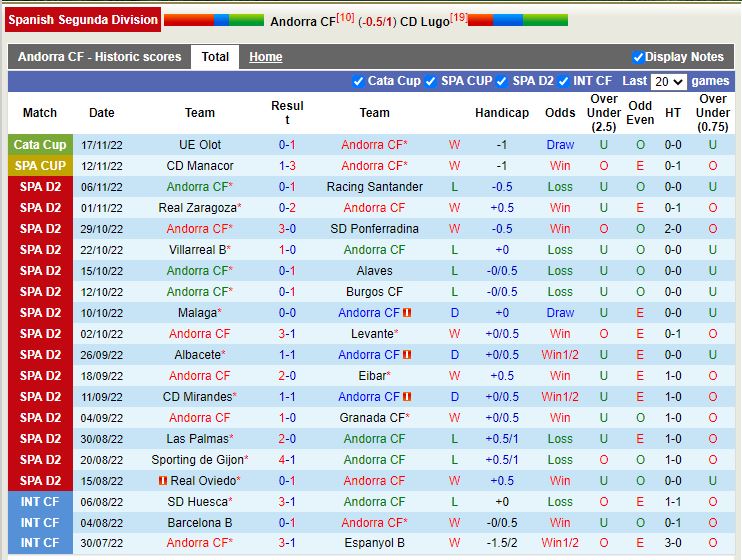Click Las Palmas team name

coord(197,439)
